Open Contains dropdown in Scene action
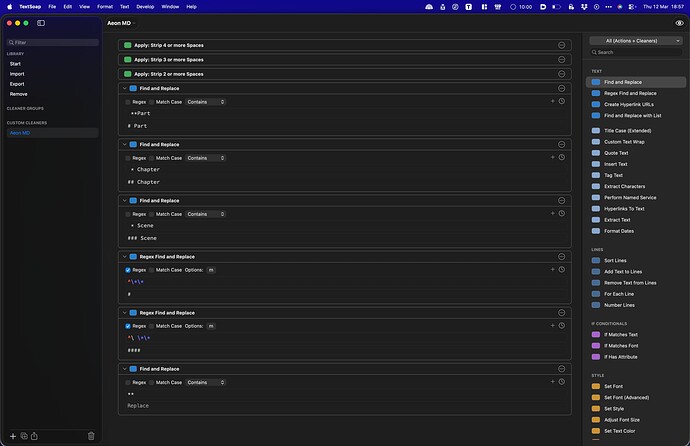This screenshot has height=446, width=690. (206, 214)
